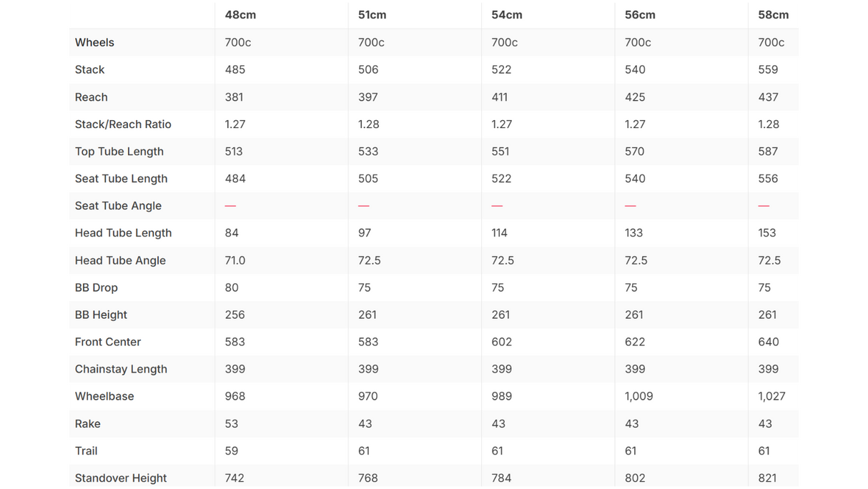Select the Wheels row label

(x=94, y=42)
